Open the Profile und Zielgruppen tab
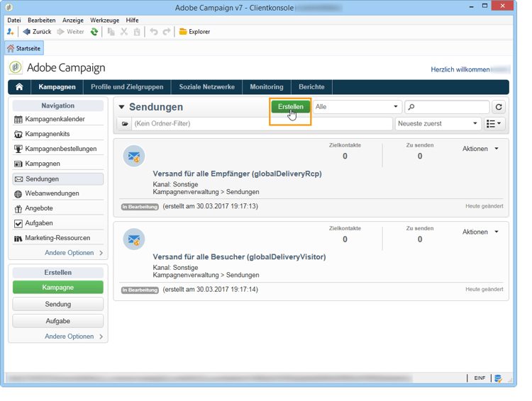Viewport: 532px width, 401px height. (x=127, y=86)
